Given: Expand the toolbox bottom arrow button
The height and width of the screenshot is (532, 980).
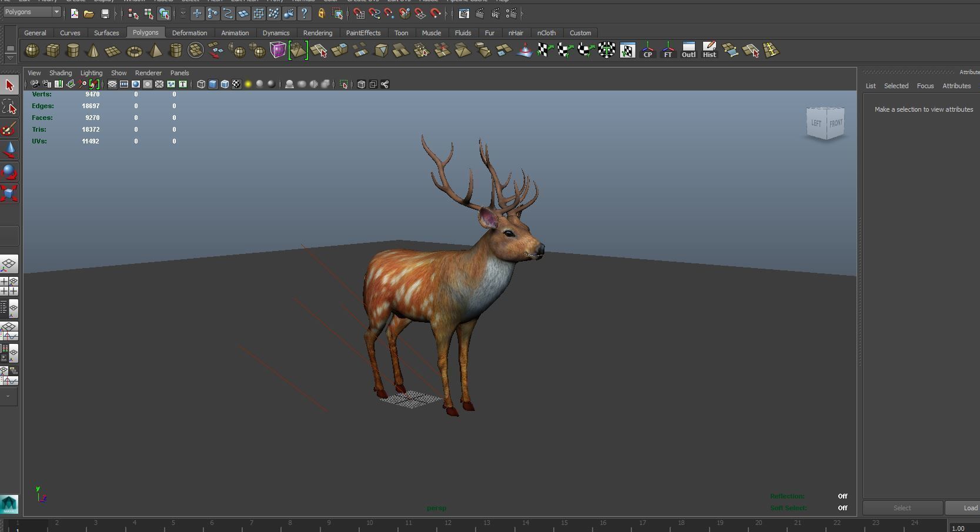Looking at the screenshot, I should pos(8,396).
